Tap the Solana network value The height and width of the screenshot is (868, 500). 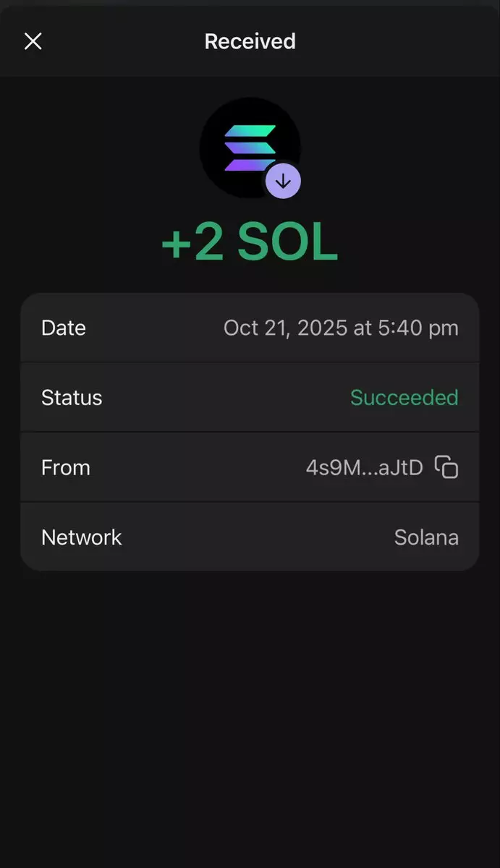tap(426, 537)
